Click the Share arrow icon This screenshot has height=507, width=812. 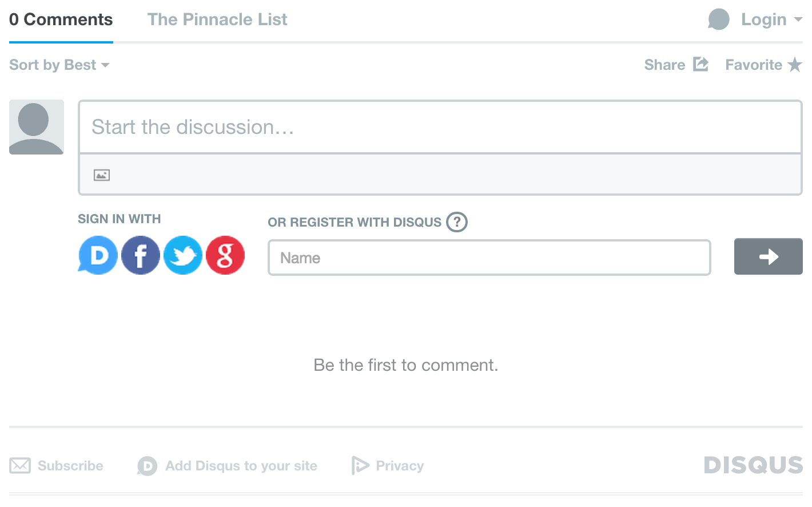[700, 64]
